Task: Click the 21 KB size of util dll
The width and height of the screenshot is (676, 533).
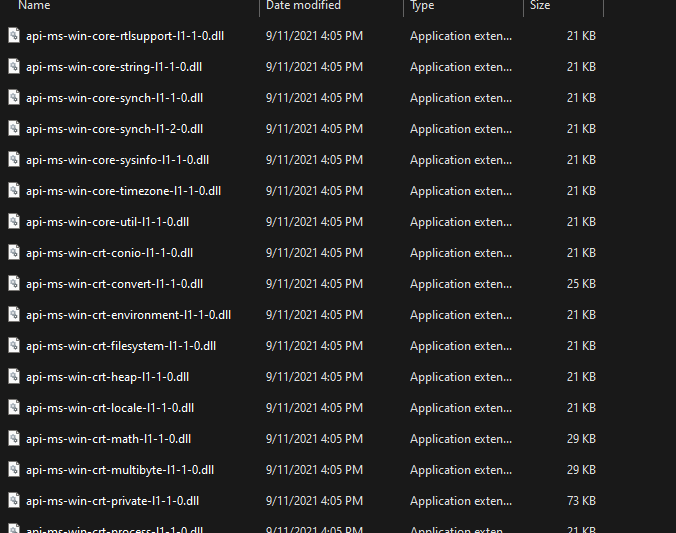Action: coord(581,222)
